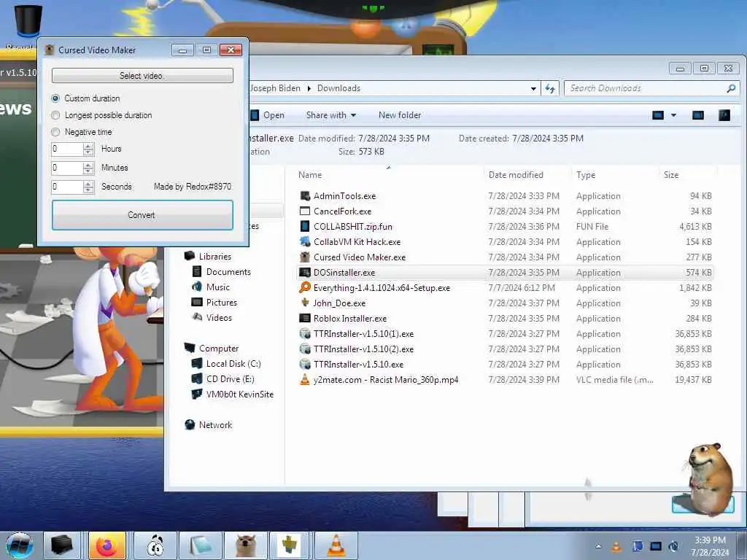Select the Negative time radio button
The width and height of the screenshot is (747, 560).
[55, 132]
